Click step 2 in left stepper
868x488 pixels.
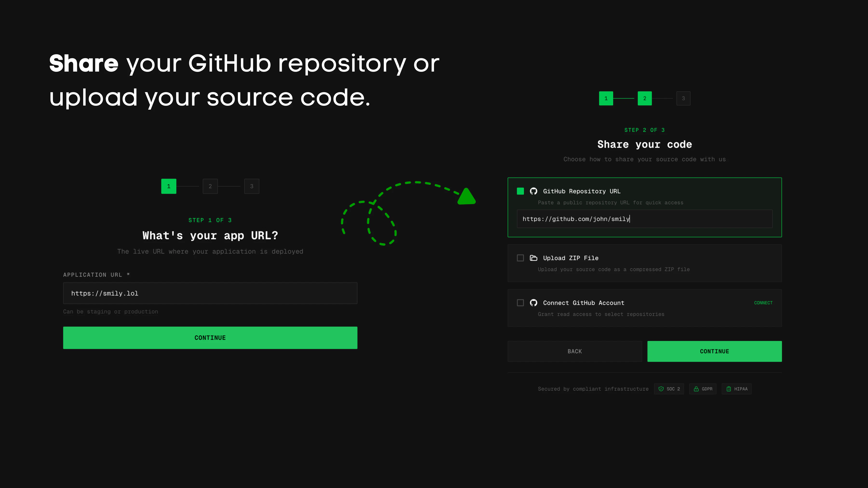210,186
